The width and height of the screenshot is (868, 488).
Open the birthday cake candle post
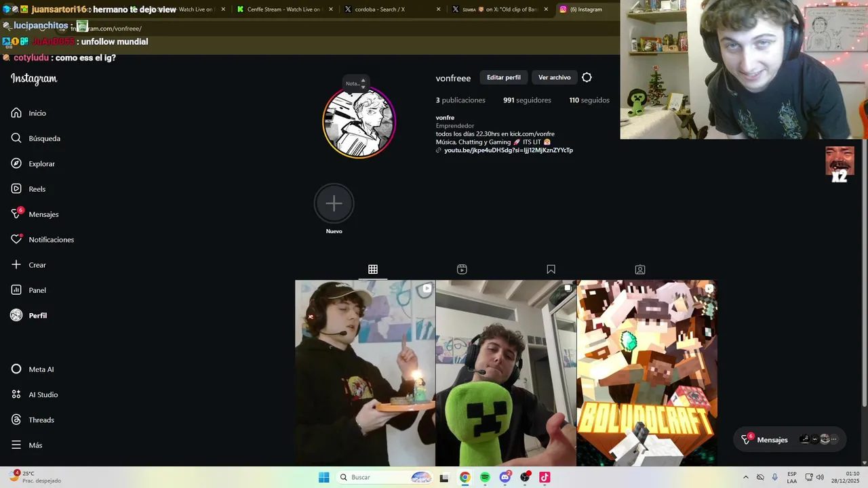coord(365,373)
